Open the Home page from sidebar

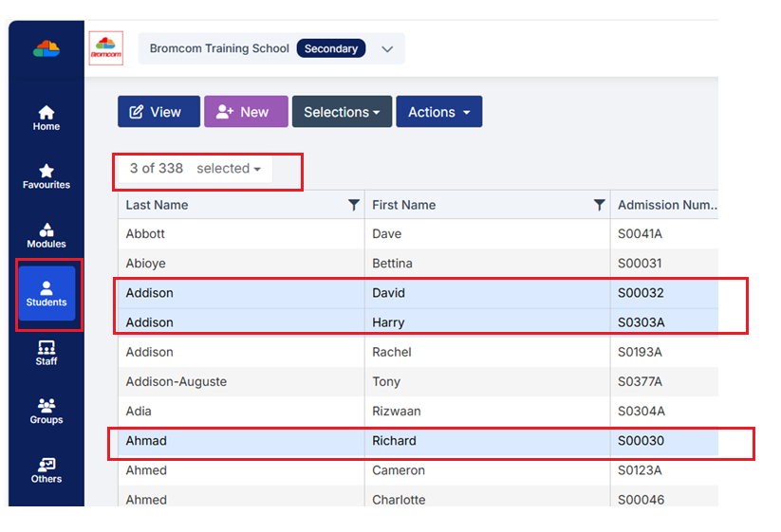(x=46, y=118)
